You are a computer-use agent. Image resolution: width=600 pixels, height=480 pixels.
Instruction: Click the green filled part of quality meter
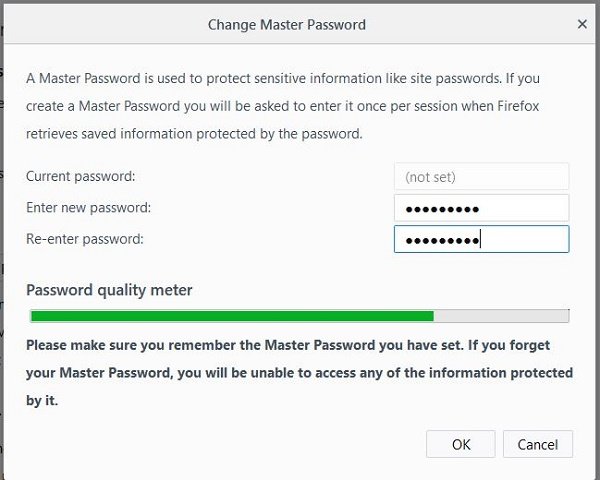(232, 316)
